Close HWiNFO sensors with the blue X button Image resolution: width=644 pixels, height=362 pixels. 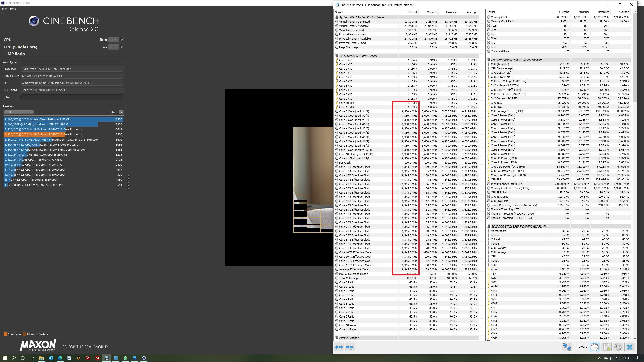click(629, 347)
